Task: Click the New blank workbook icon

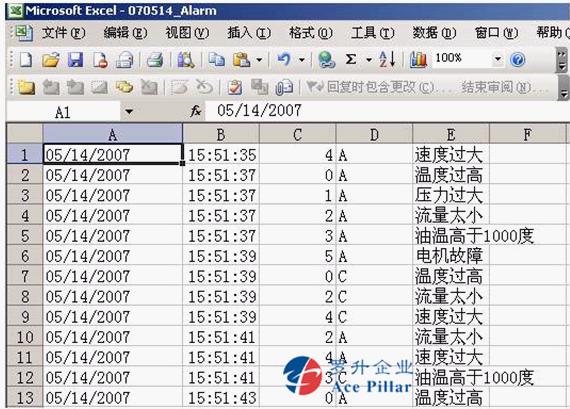Action: [x=25, y=59]
